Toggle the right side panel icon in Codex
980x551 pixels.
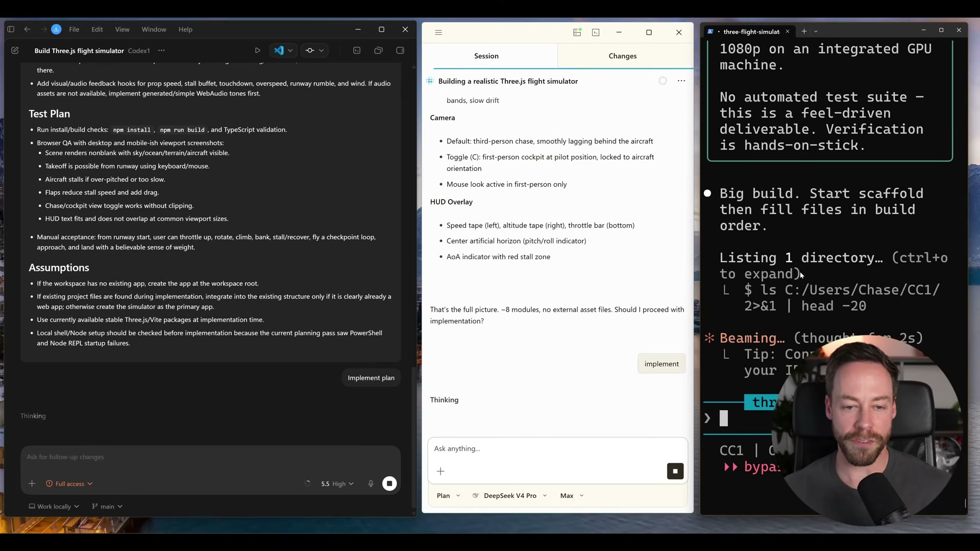pyautogui.click(x=400, y=51)
